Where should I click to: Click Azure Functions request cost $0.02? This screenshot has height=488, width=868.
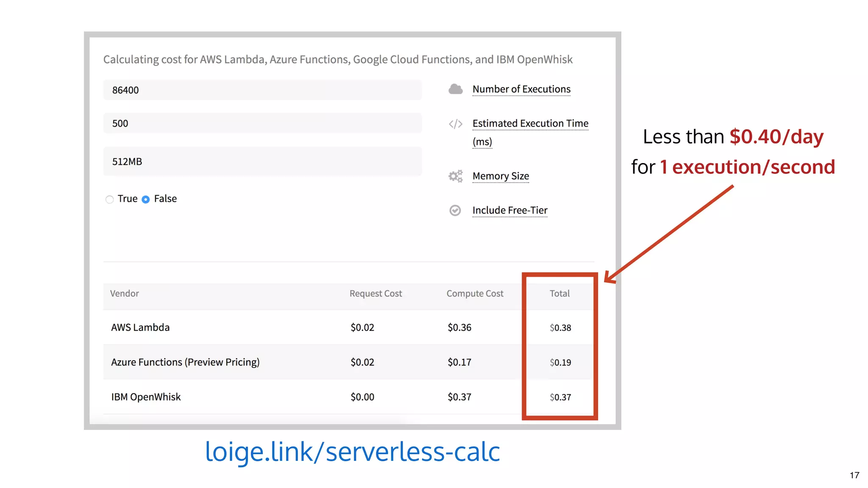362,362
